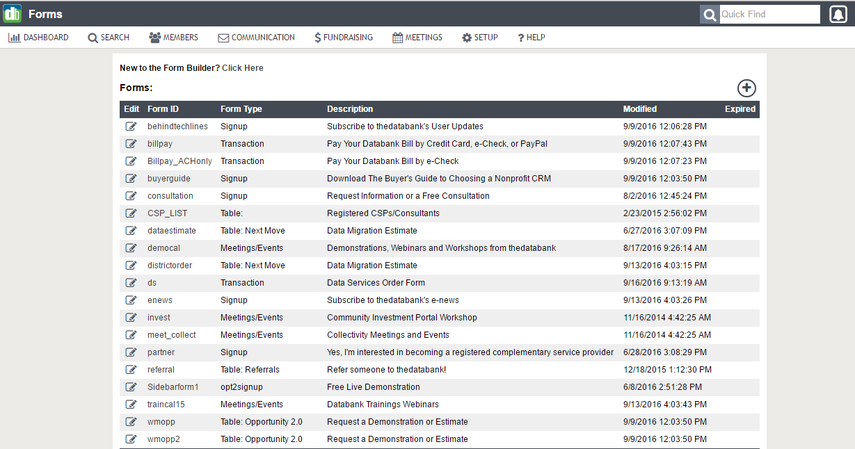Viewport: 855px width, 449px height.
Task: Click the '12/18/2015 1:12:30 PM' date
Action: coord(667,369)
